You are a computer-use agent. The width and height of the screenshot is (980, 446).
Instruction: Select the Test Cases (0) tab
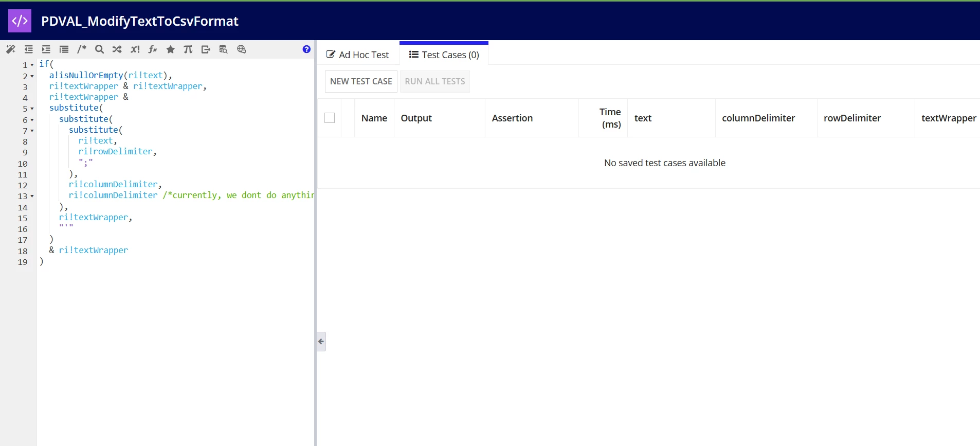coord(444,55)
